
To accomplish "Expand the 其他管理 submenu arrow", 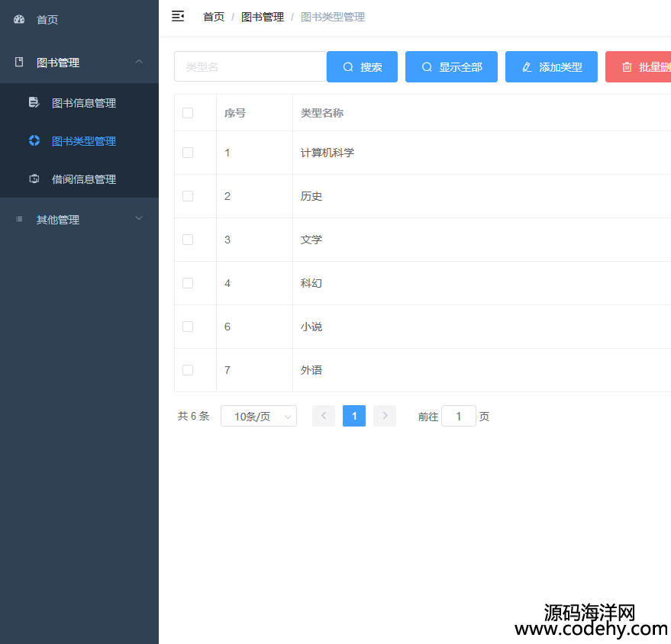I will (x=138, y=218).
